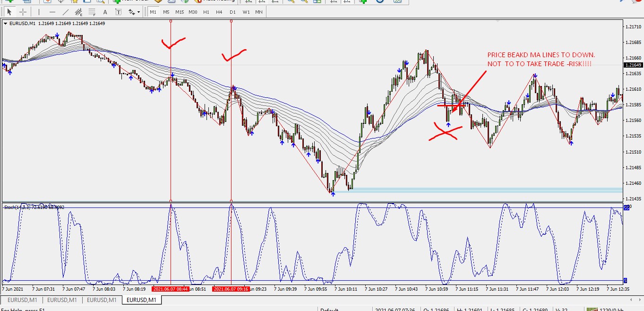Select the text label tool
The image size is (644, 311).
point(118,12)
